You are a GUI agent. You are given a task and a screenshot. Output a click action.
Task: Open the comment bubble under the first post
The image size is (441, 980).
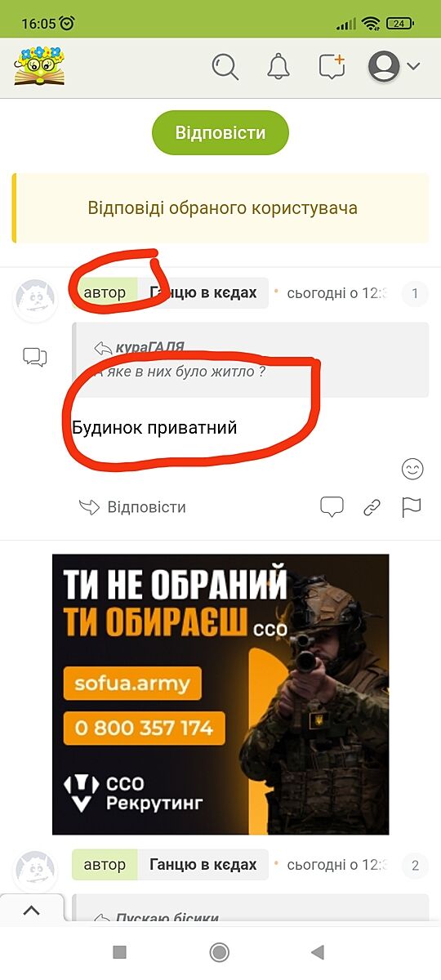pos(332,507)
